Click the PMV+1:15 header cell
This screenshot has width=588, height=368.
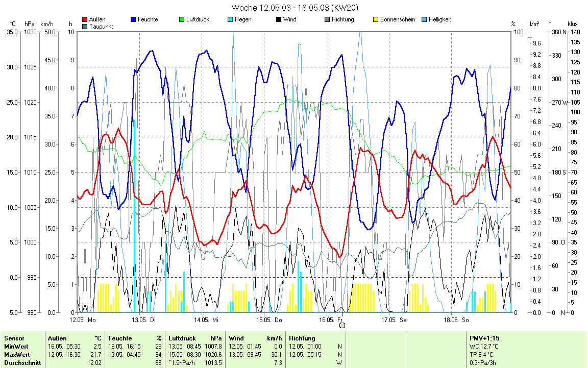pos(484,338)
